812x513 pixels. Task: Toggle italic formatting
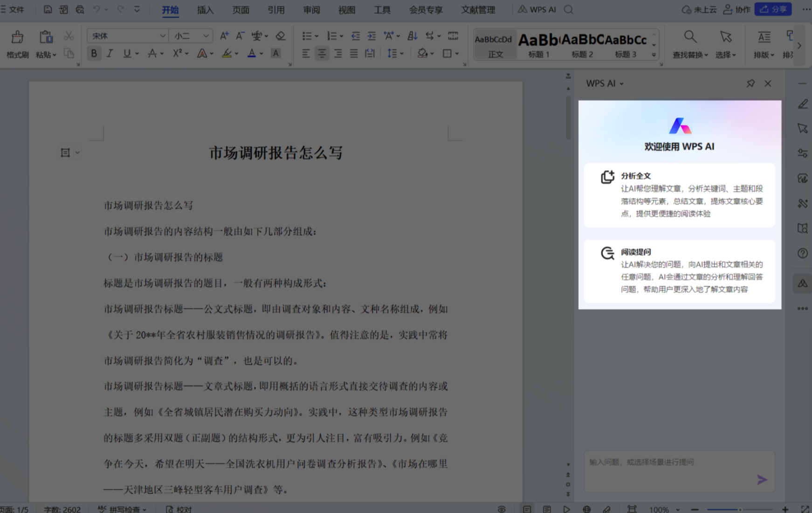110,53
